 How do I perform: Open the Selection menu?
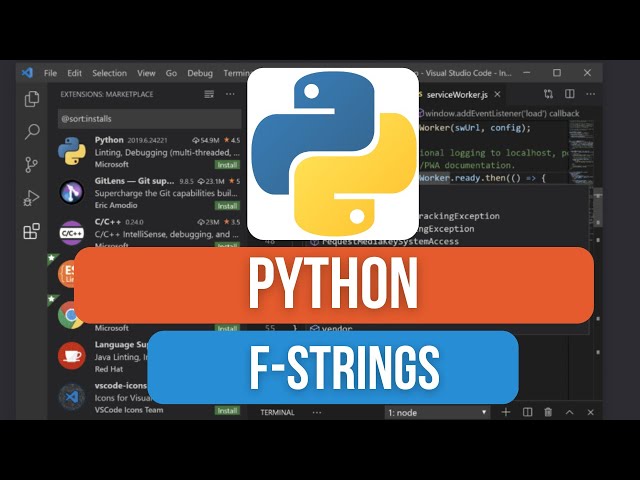pos(109,73)
